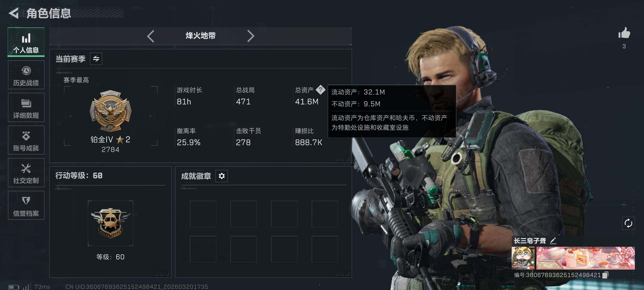Click the 烽火地带 mode title
The image size is (644, 290).
click(x=201, y=36)
